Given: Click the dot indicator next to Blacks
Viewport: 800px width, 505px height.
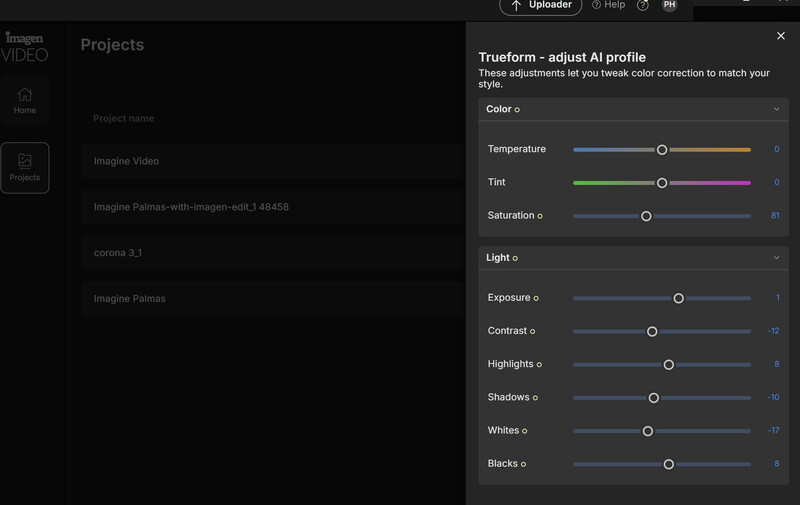Looking at the screenshot, I should [523, 464].
